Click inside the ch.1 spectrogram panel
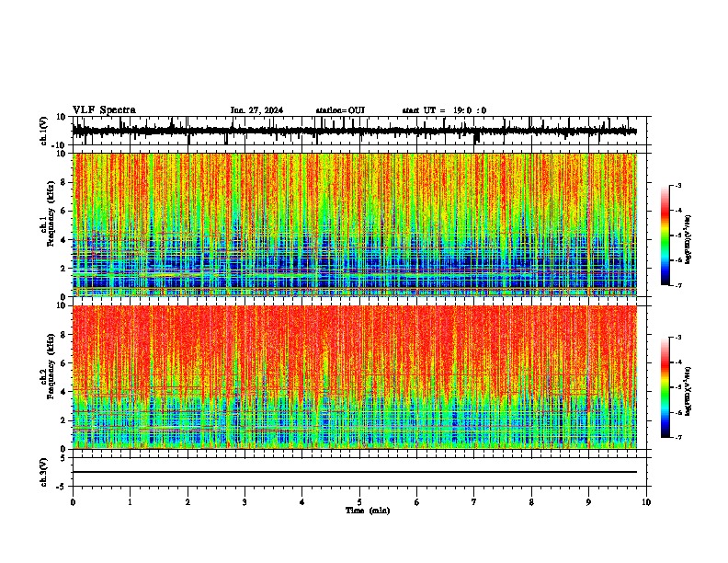 [x=355, y=224]
